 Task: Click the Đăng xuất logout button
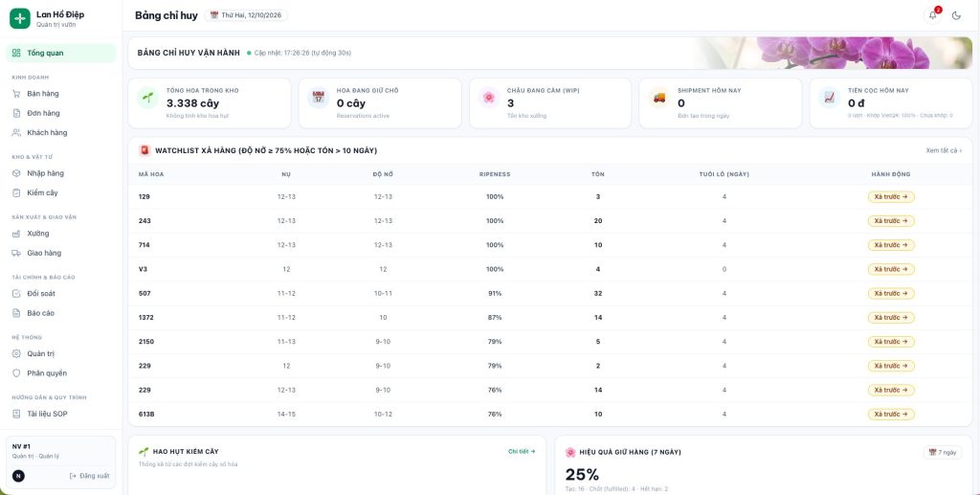[89, 476]
